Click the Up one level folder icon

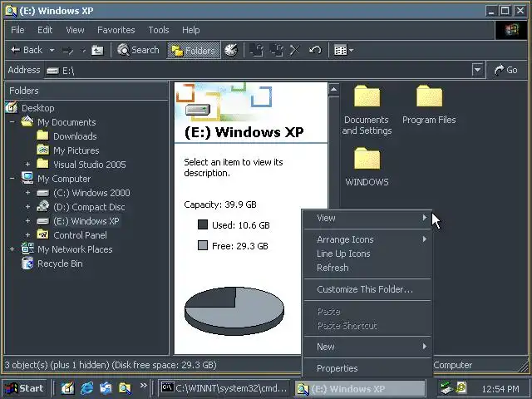[x=97, y=50]
